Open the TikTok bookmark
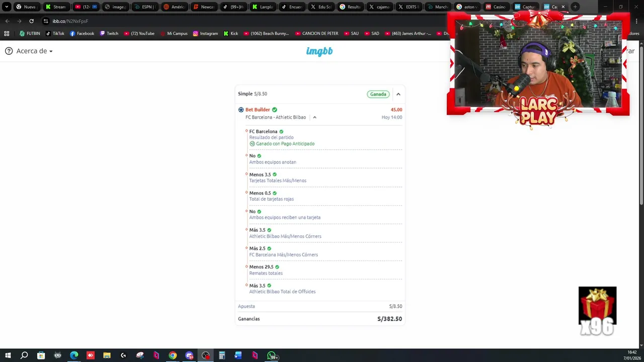 pos(55,34)
